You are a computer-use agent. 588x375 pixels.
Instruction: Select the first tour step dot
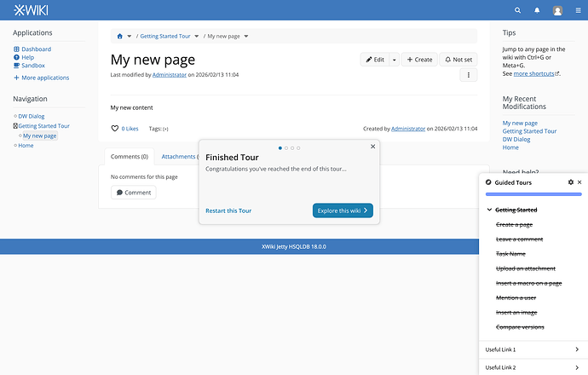click(x=280, y=148)
